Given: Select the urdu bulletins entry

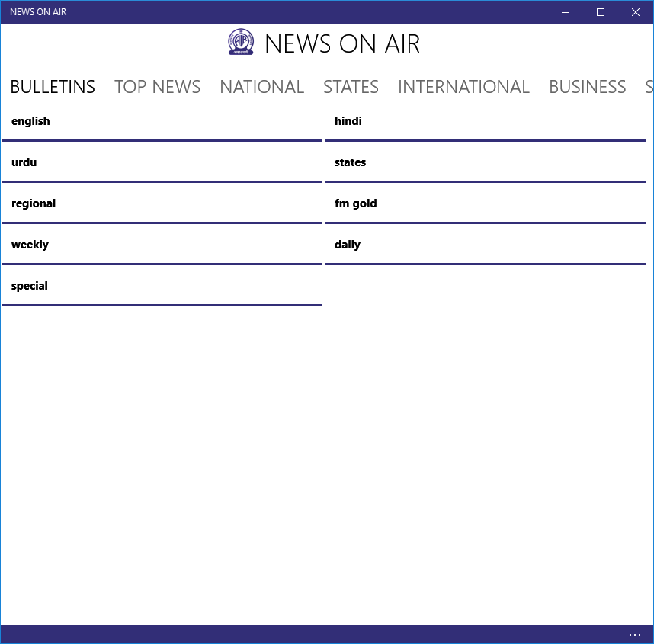Looking at the screenshot, I should point(162,162).
